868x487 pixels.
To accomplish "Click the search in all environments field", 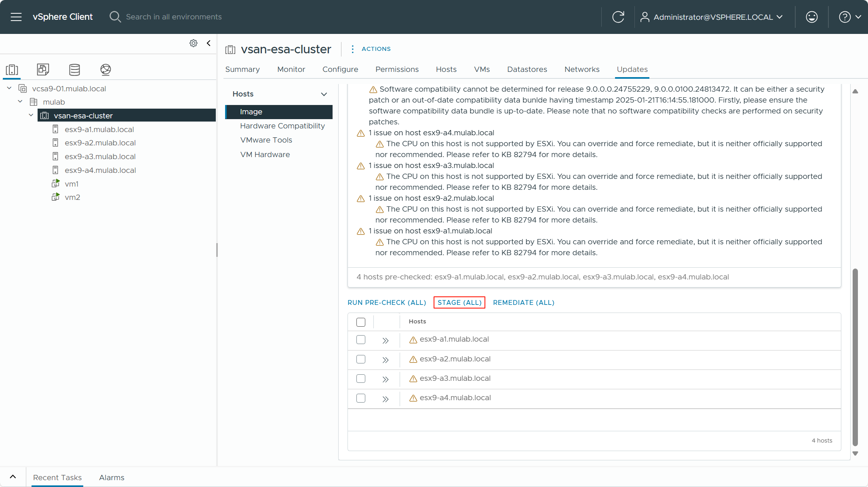I will [x=174, y=17].
